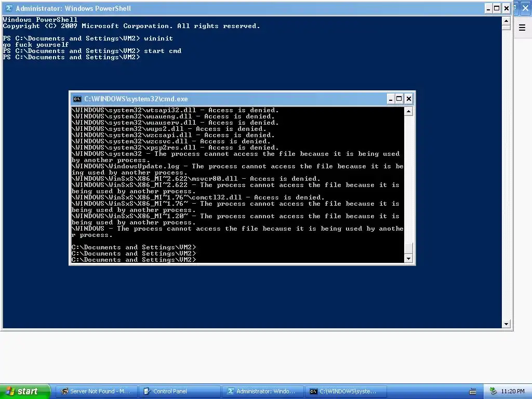The image size is (532, 399).
Task: Click the wuaueng.dll Access is denied line
Action: click(x=173, y=116)
